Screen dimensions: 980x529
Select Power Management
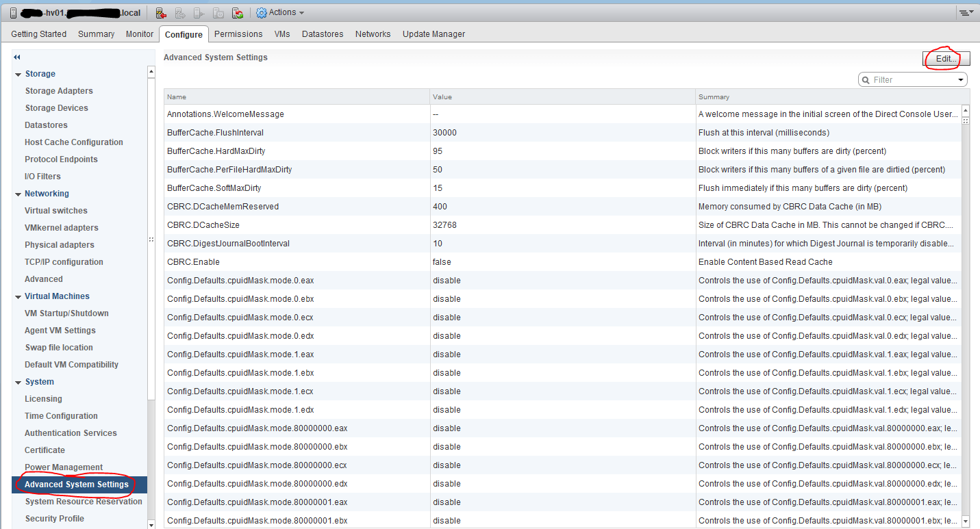64,467
